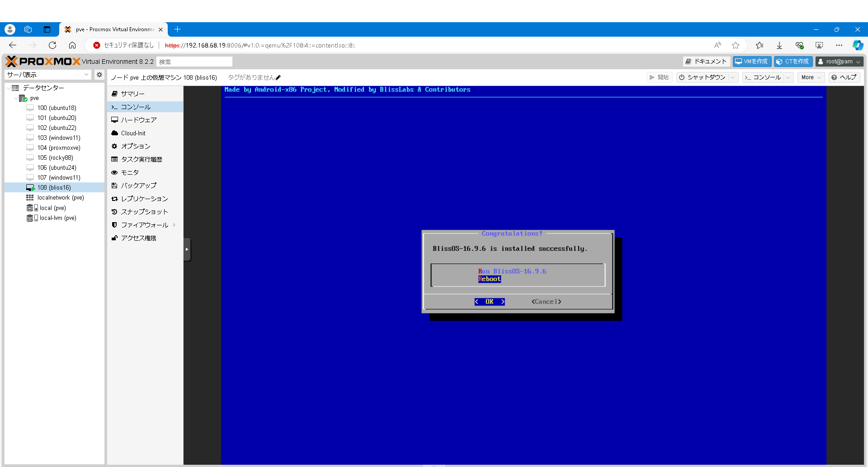Viewport: 868px width, 467px height.
Task: Select VM 100 (ubuntu18) in tree
Action: [x=55, y=108]
